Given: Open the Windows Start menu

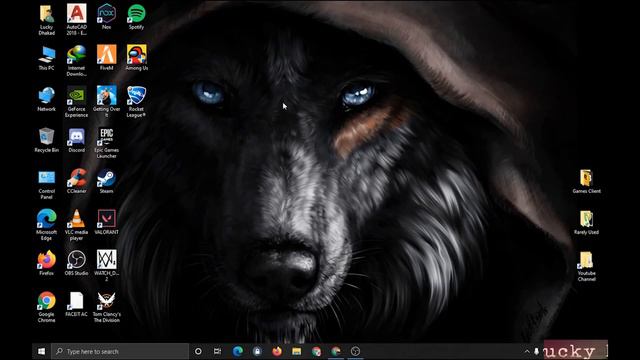Looking at the screenshot, I should (x=41, y=351).
